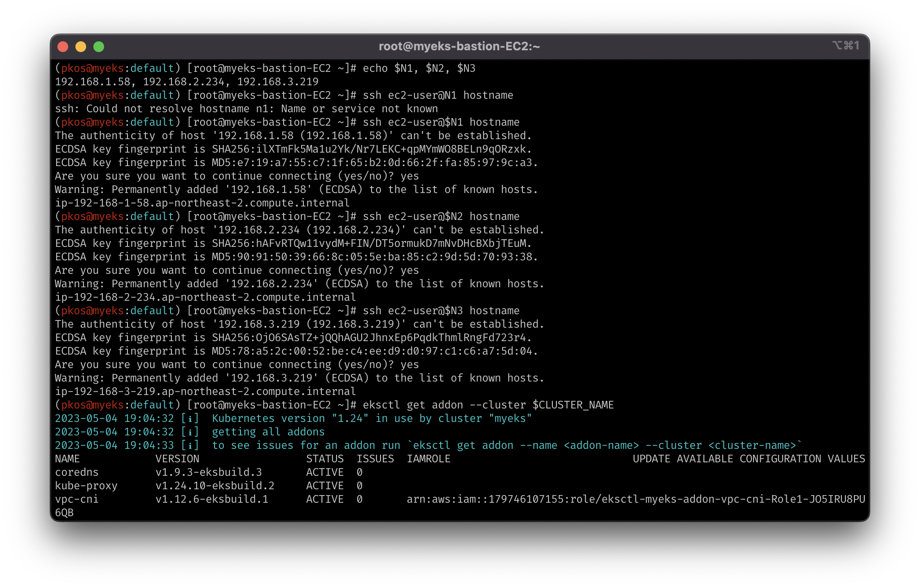Click hostname ip-192-168-1-58.ap-northeast-2.compute.internal
The height and width of the screenshot is (588, 920).
[x=202, y=203]
